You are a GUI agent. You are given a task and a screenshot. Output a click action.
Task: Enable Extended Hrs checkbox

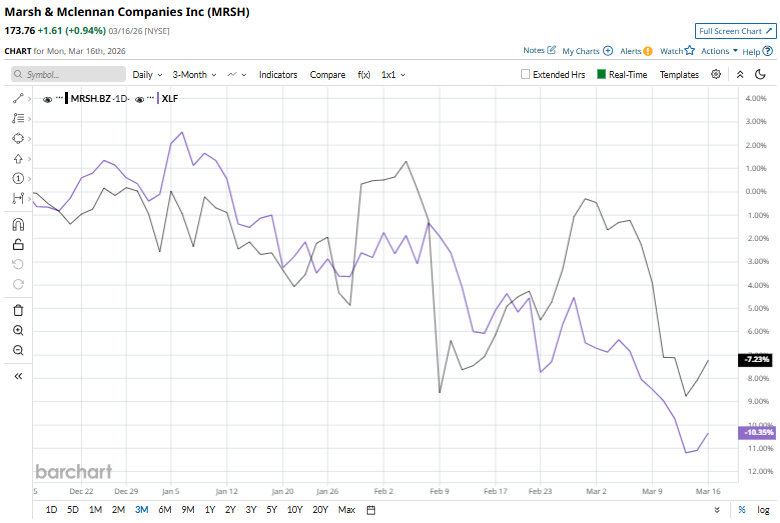pos(525,74)
